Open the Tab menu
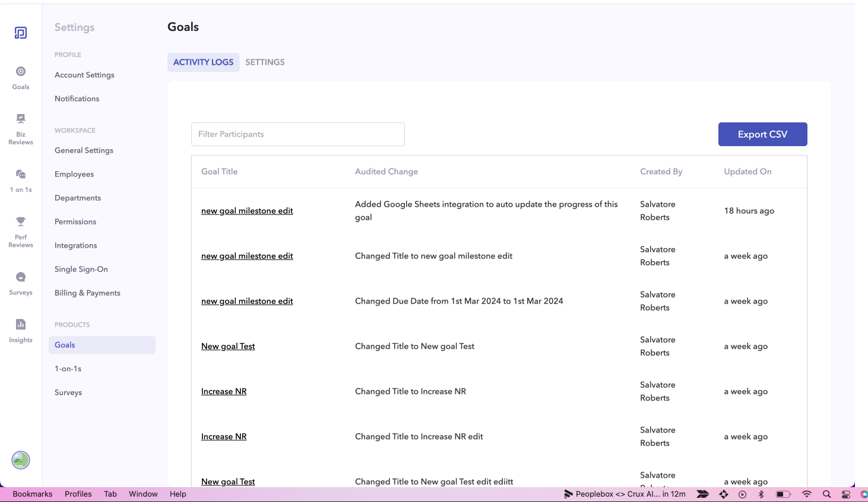Viewport: 868px width, 502px height. (110, 494)
